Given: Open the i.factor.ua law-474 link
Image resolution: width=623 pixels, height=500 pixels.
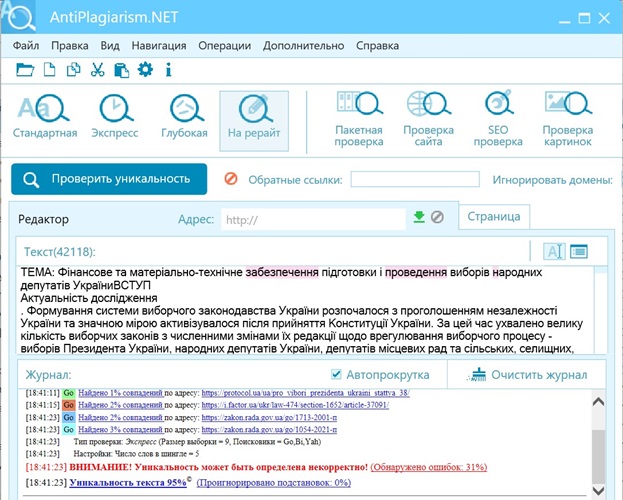Looking at the screenshot, I should [x=295, y=405].
